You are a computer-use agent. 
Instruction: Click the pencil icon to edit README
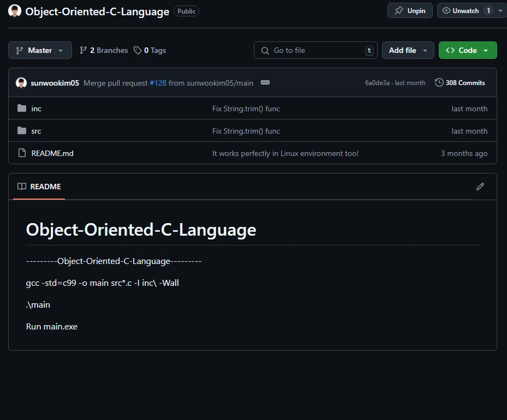(x=480, y=187)
